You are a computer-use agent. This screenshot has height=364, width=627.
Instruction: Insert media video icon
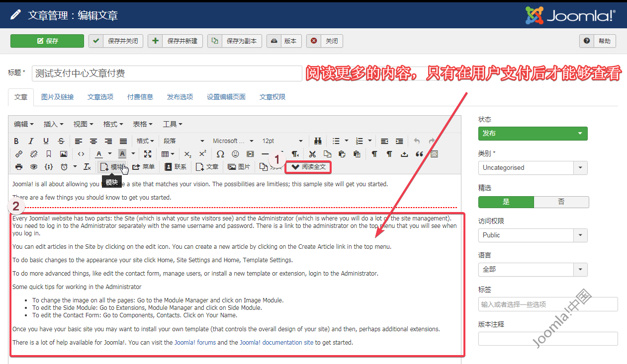pyautogui.click(x=250, y=154)
